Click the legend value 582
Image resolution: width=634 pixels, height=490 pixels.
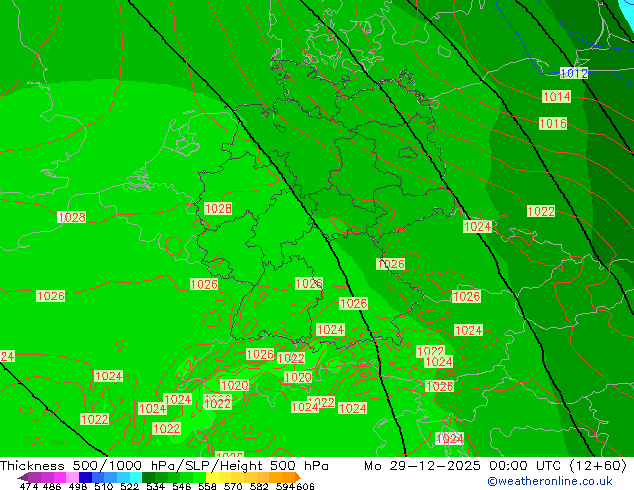259,486
